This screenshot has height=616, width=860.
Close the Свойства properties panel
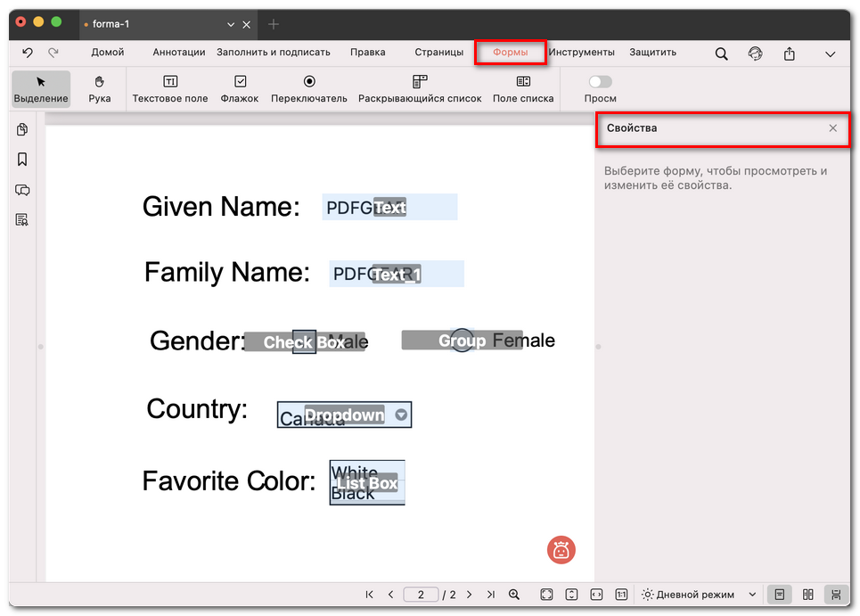pyautogui.click(x=832, y=128)
